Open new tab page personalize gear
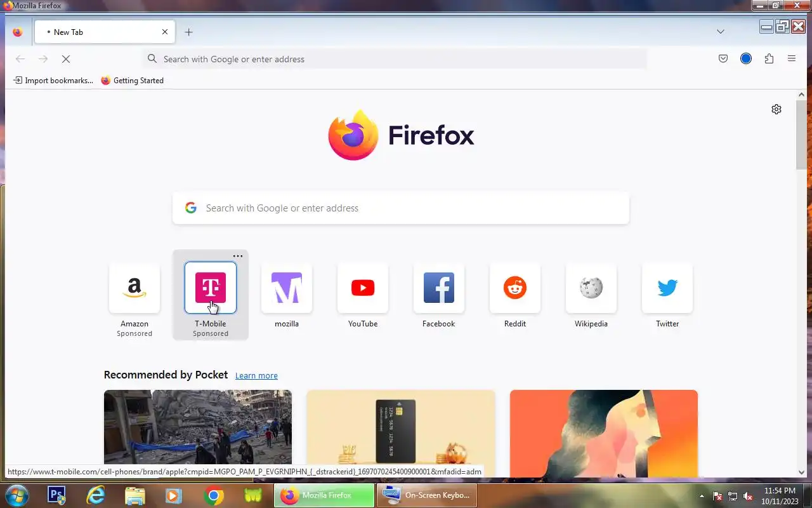The image size is (812, 508). point(776,109)
